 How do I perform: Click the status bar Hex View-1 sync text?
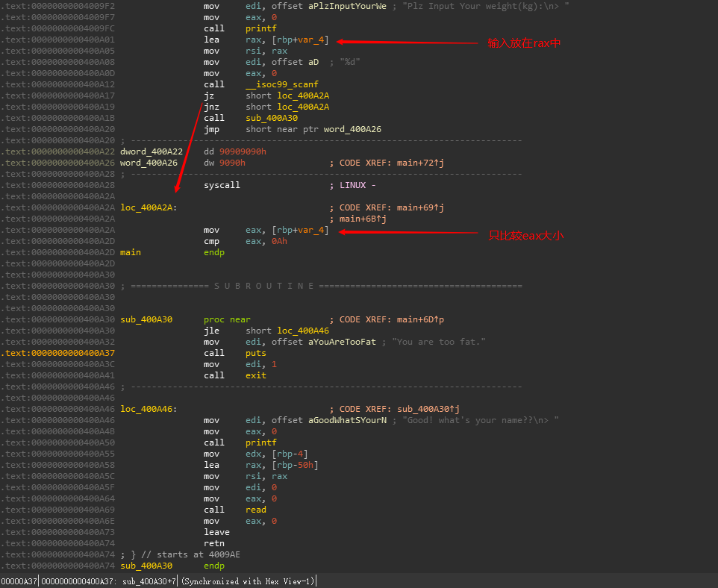(249, 581)
